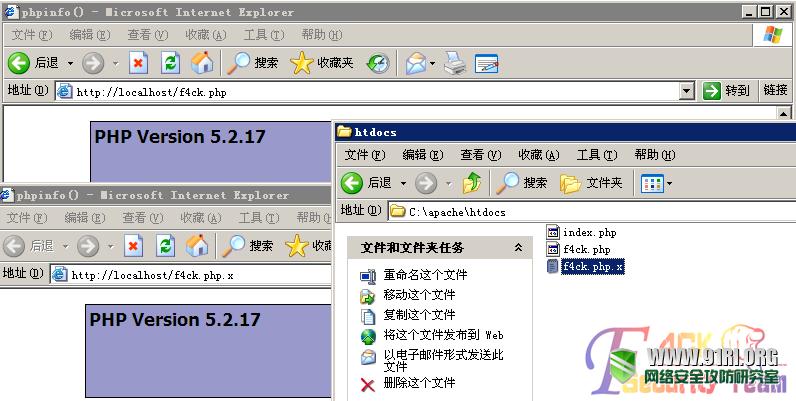Viewport: 796px width, 401px height.
Task: Open 工具 menu in lower IE window
Action: (x=259, y=218)
